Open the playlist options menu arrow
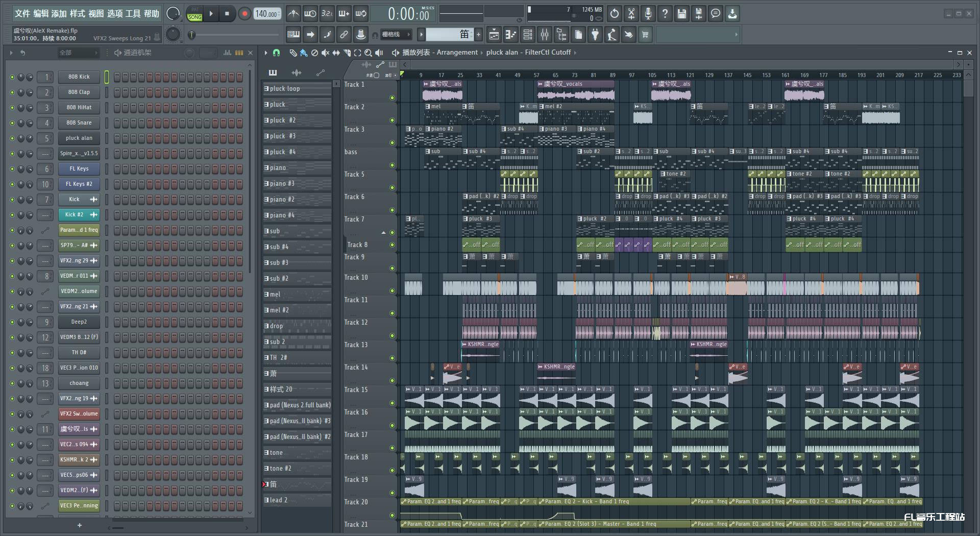The width and height of the screenshot is (980, 536). point(266,53)
